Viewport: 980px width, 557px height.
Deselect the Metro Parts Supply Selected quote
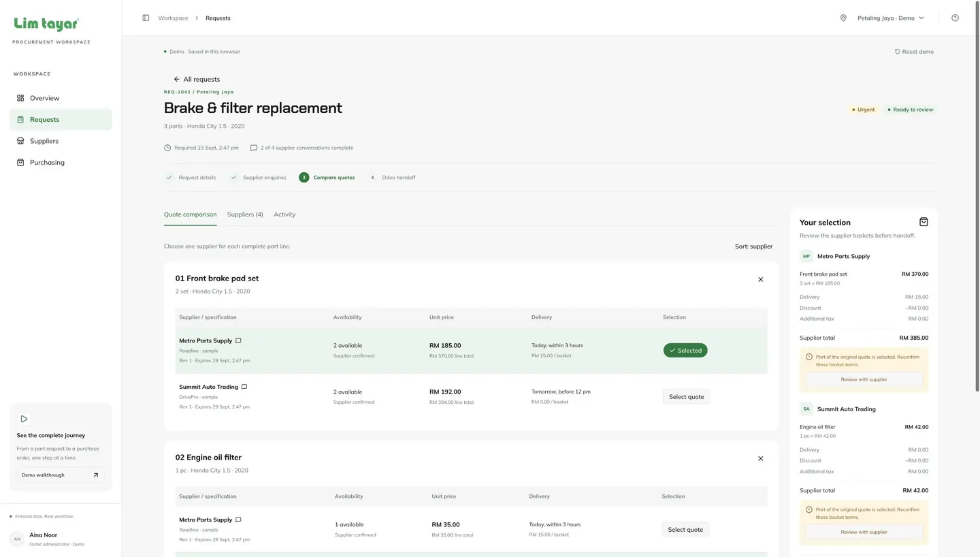(685, 351)
